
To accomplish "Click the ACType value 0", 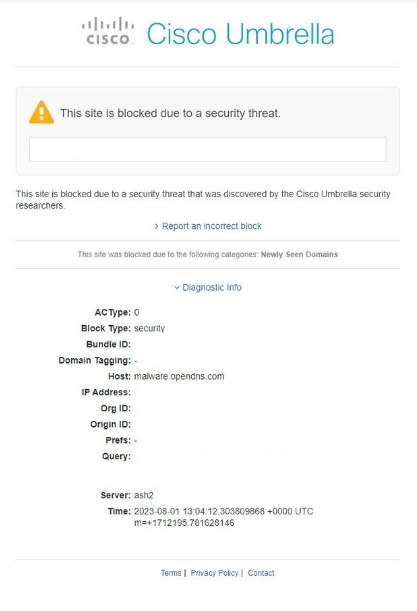I will pos(136,313).
